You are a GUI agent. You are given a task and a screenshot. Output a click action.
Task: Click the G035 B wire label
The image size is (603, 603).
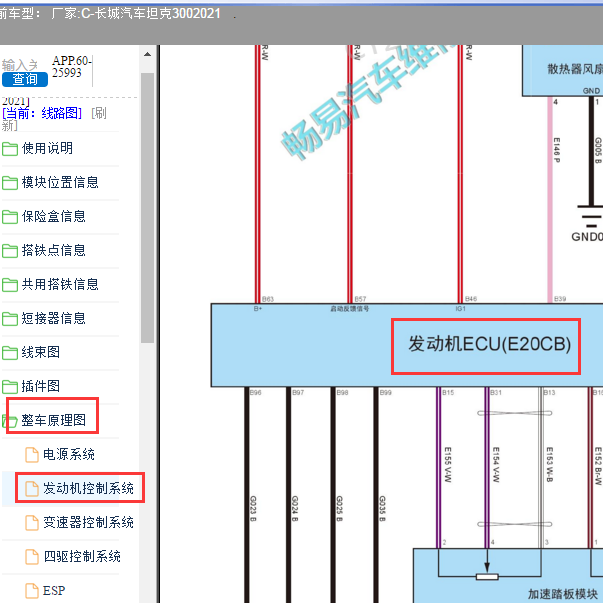[x=382, y=508]
